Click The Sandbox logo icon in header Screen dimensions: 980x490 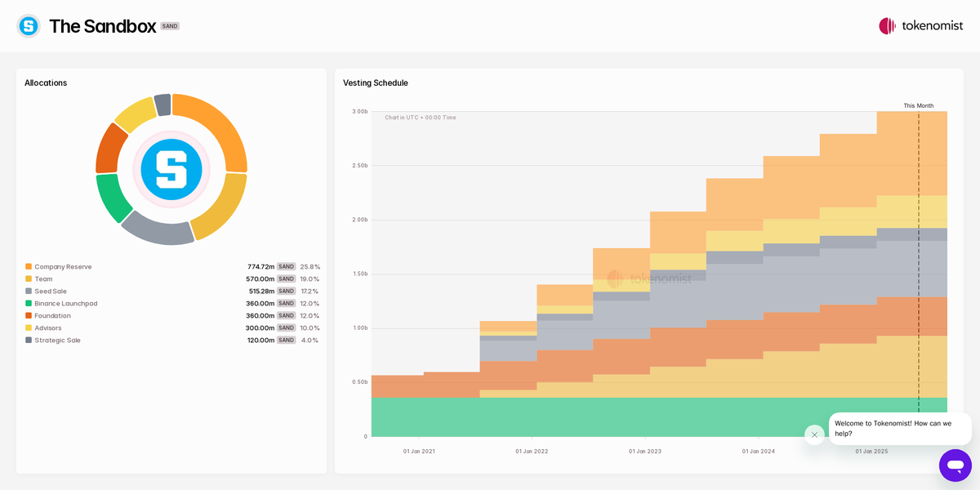[x=29, y=26]
